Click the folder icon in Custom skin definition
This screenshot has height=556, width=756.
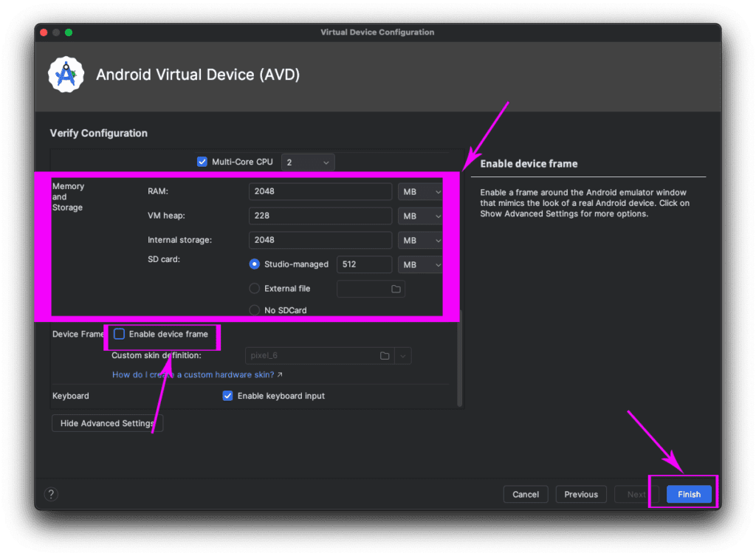384,355
